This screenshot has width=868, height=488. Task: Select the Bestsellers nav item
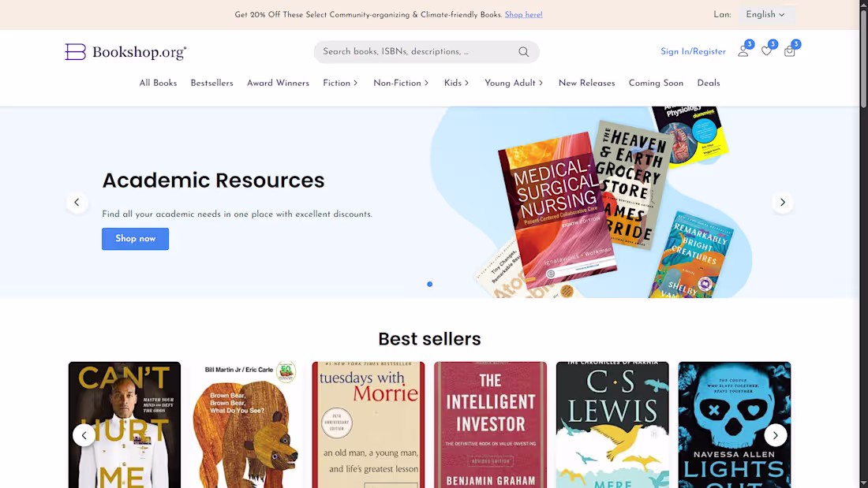(x=211, y=82)
